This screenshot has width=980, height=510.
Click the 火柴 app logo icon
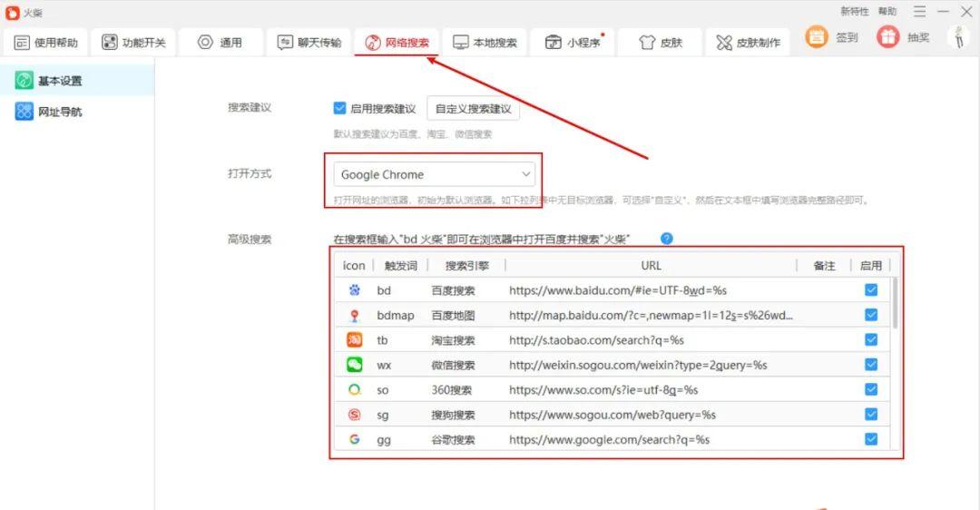coord(12,13)
